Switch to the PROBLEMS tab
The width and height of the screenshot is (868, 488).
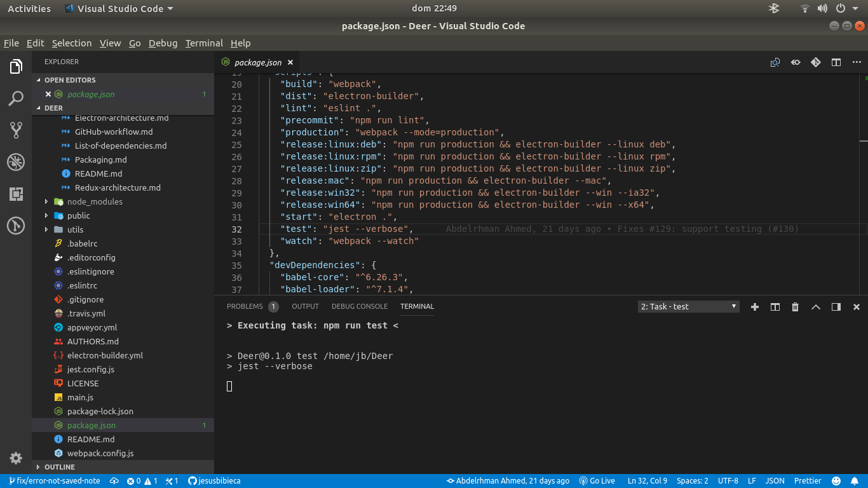click(x=245, y=306)
